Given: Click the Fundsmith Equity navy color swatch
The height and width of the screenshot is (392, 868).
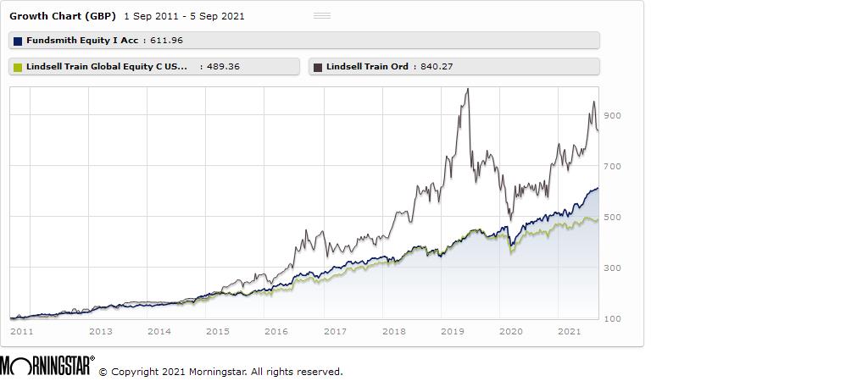Looking at the screenshot, I should (x=18, y=41).
